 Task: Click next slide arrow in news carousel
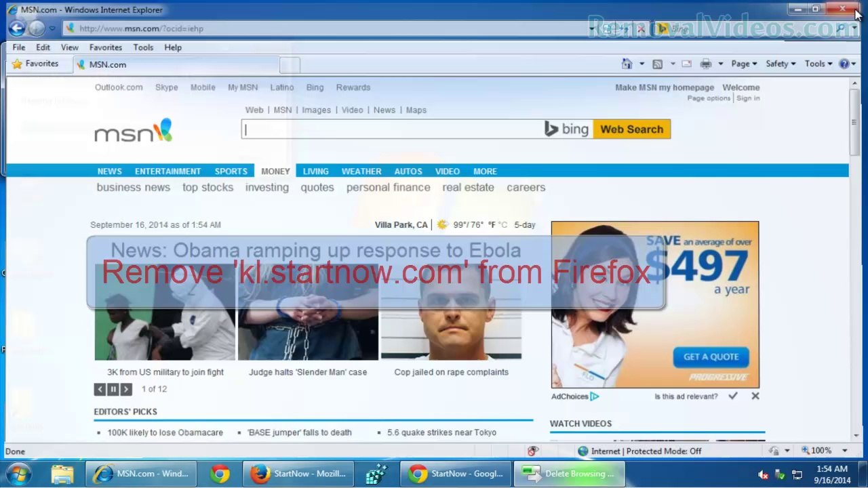coord(126,389)
